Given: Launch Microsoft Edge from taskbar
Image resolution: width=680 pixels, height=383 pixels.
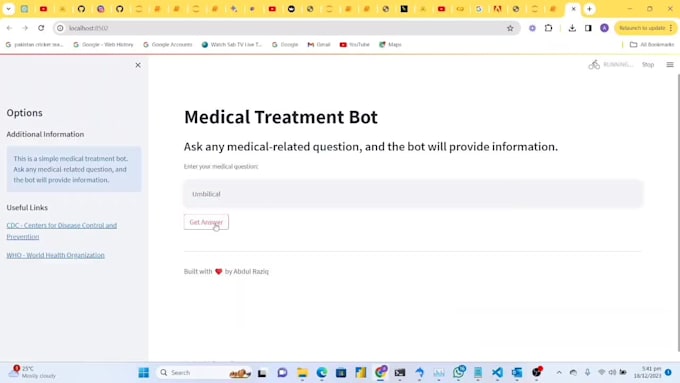Looking at the screenshot, I should [x=322, y=373].
